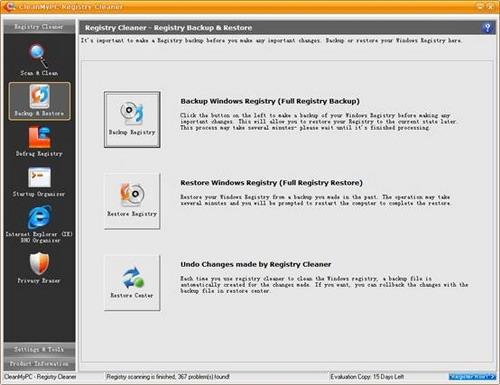The image size is (500, 385).
Task: Click the CleanMyPC - Registry Cleaner status label
Action: (x=40, y=377)
